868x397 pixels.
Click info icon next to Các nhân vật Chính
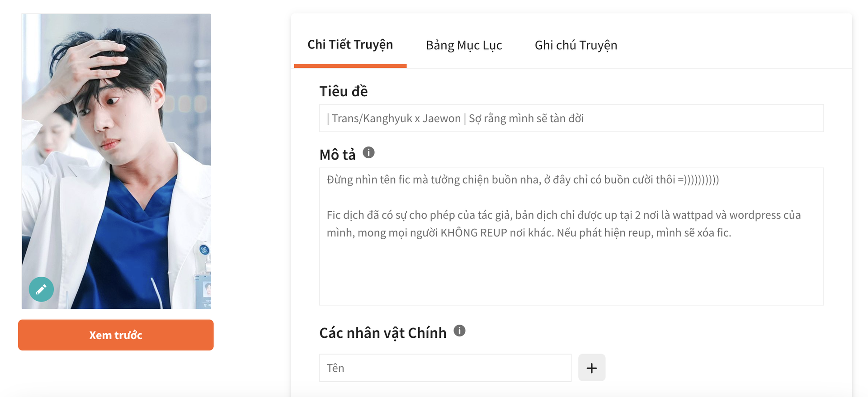click(459, 331)
